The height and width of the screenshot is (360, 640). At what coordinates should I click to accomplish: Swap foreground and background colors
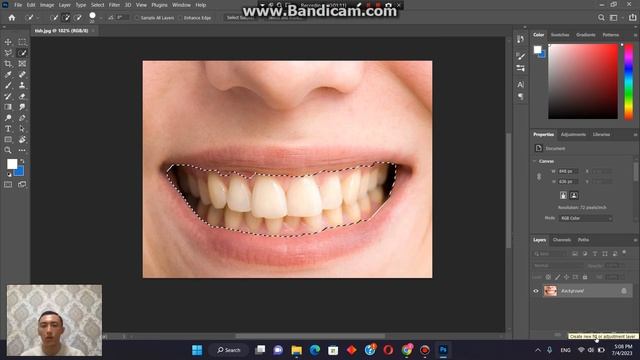coord(22,161)
